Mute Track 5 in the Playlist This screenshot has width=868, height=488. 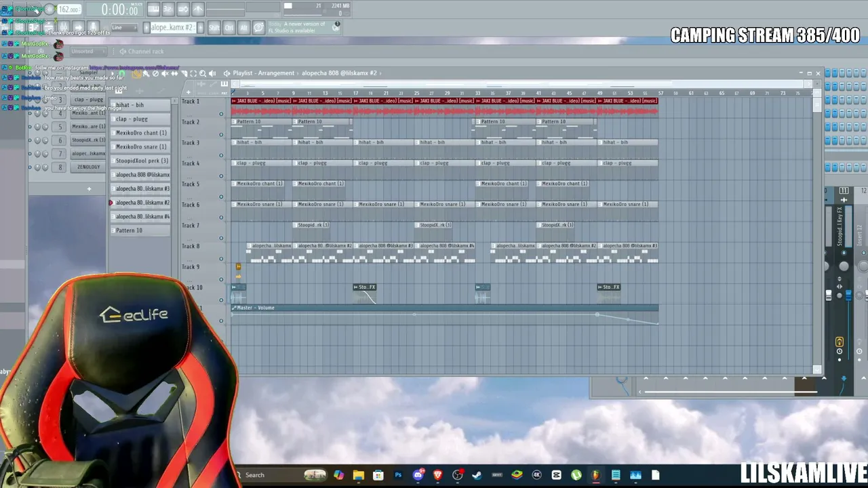pos(221,197)
